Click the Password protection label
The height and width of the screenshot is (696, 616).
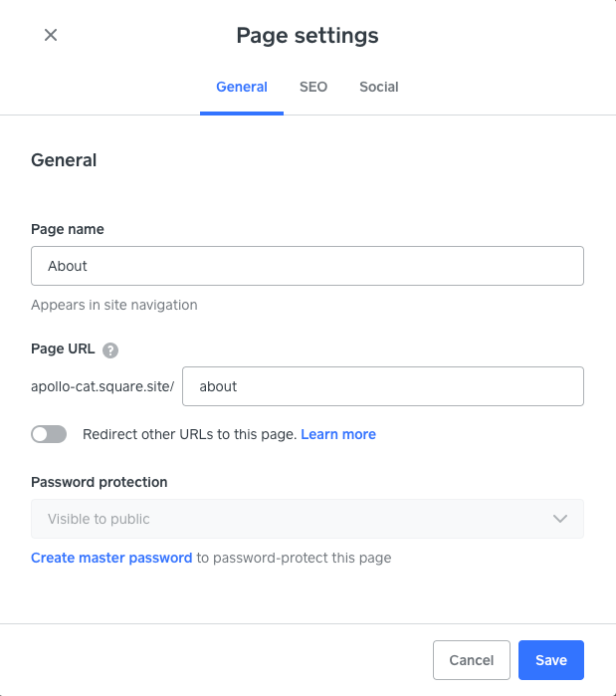[100, 482]
